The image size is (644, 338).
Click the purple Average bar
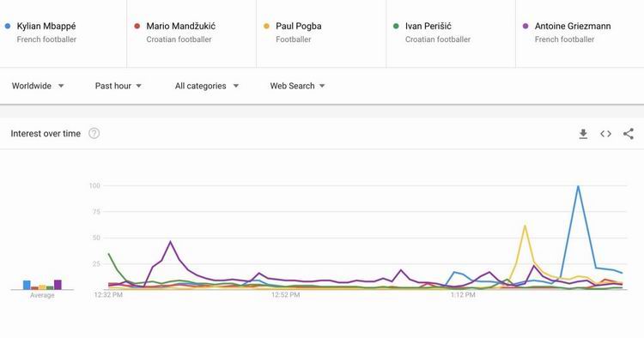click(58, 285)
